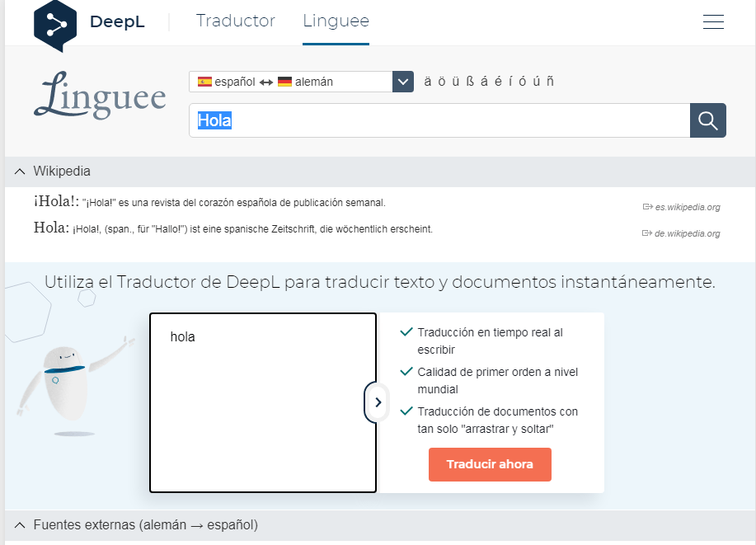Collapse the Wikipedia section

pos(18,171)
